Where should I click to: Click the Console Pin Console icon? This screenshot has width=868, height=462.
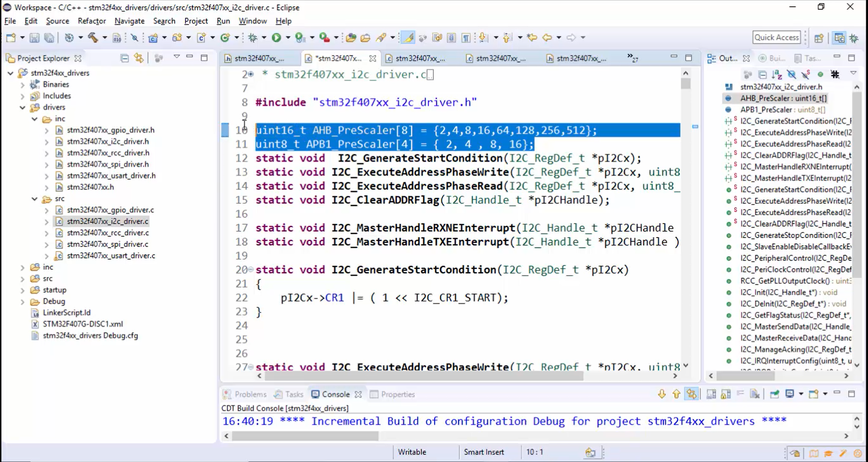[x=774, y=394]
